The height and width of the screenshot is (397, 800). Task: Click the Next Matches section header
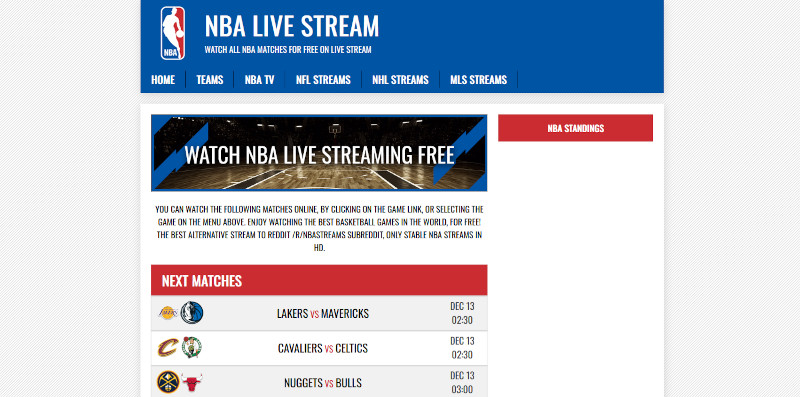319,280
